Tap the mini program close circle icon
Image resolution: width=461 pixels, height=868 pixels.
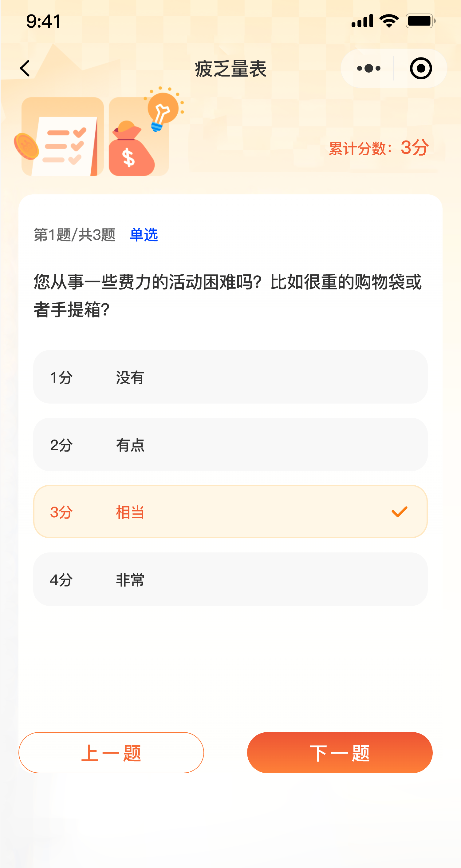(x=421, y=68)
